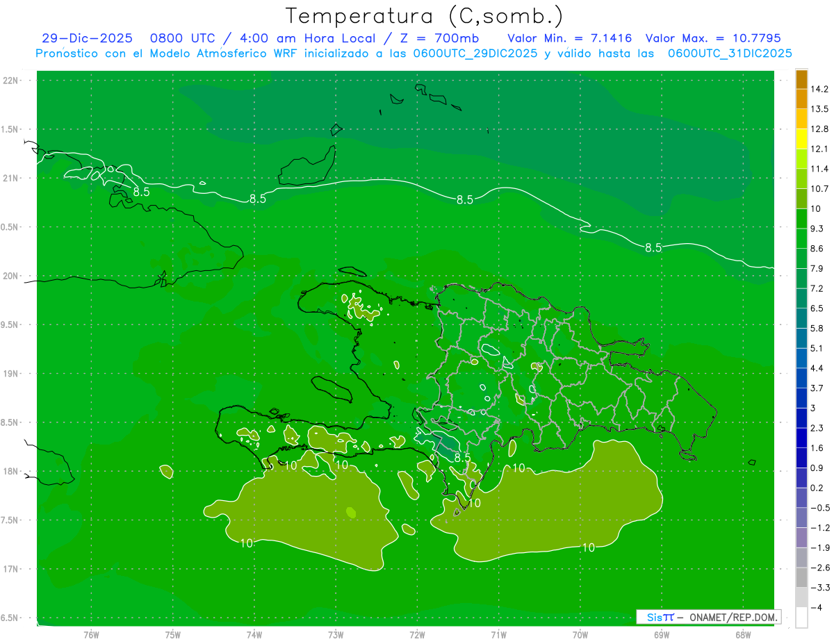Click the "7.5N" latitude tick label
Viewport: 834px width, 644px height.
tap(10, 520)
